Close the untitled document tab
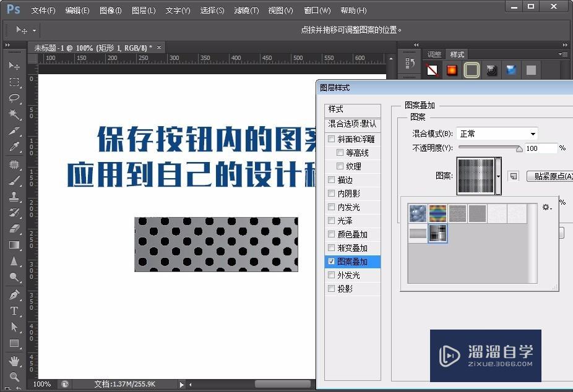Viewport: 573px width, 392px height. tap(159, 48)
